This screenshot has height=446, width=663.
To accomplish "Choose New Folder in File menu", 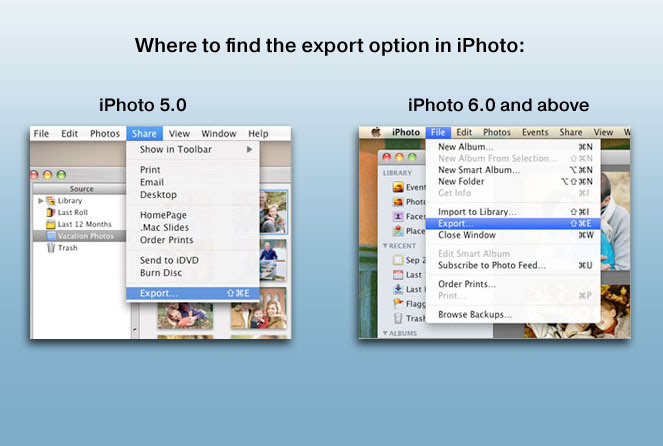I will (513, 181).
